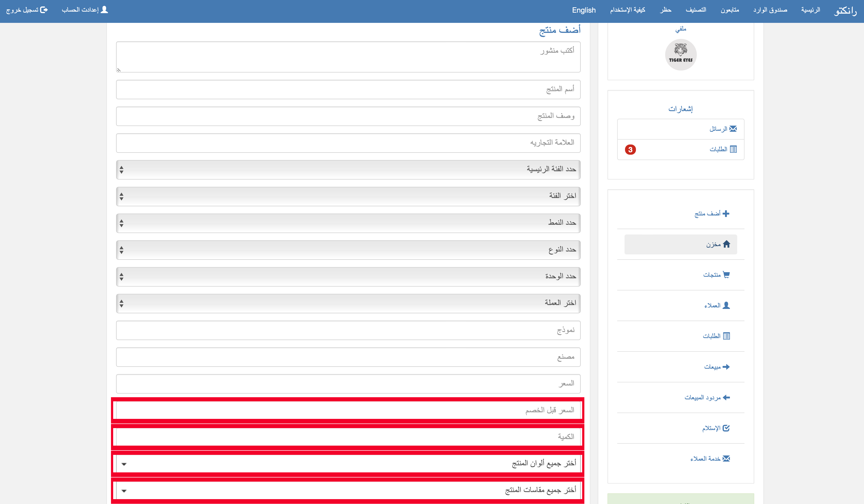Viewport: 864px width, 504px height.
Task: Open the اختر الفئة dropdown
Action: coord(348,196)
